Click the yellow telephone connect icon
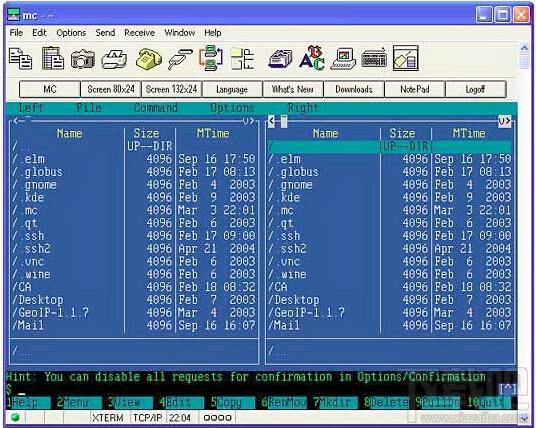536x428 pixels. 149,59
